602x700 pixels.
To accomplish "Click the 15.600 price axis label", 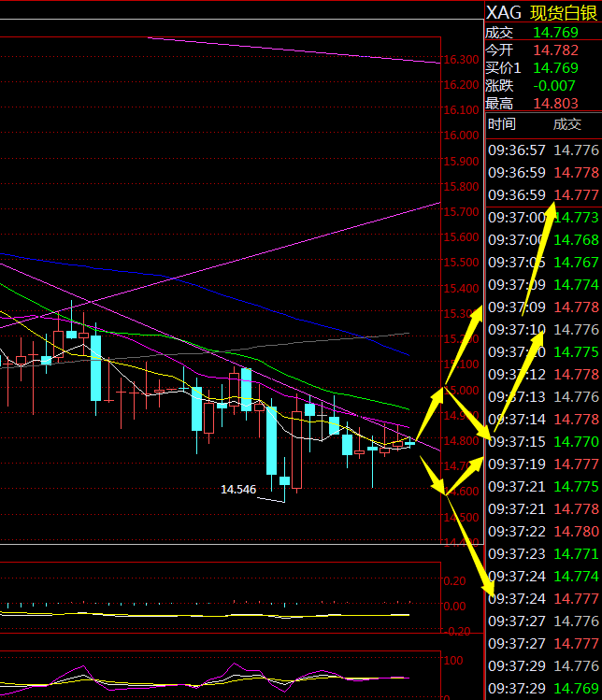I will tap(461, 237).
